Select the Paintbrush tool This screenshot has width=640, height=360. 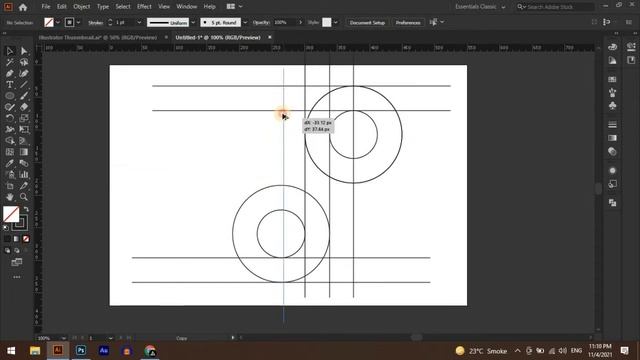(24, 96)
